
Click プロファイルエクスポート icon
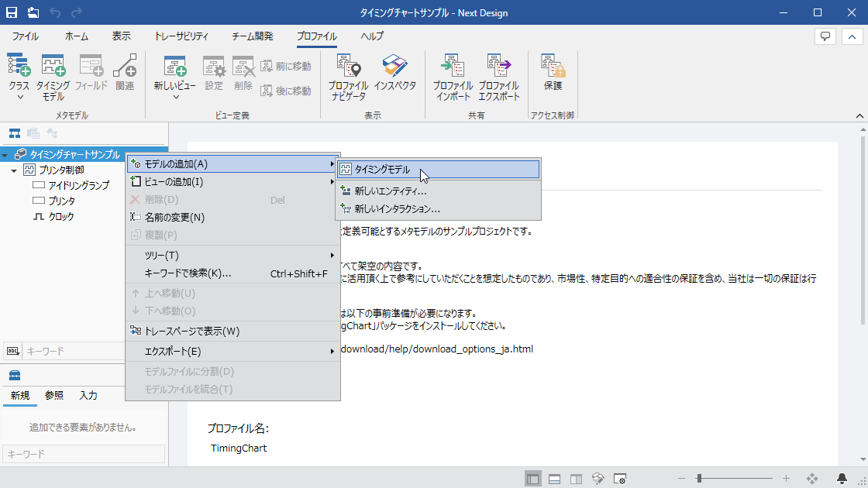click(x=499, y=77)
